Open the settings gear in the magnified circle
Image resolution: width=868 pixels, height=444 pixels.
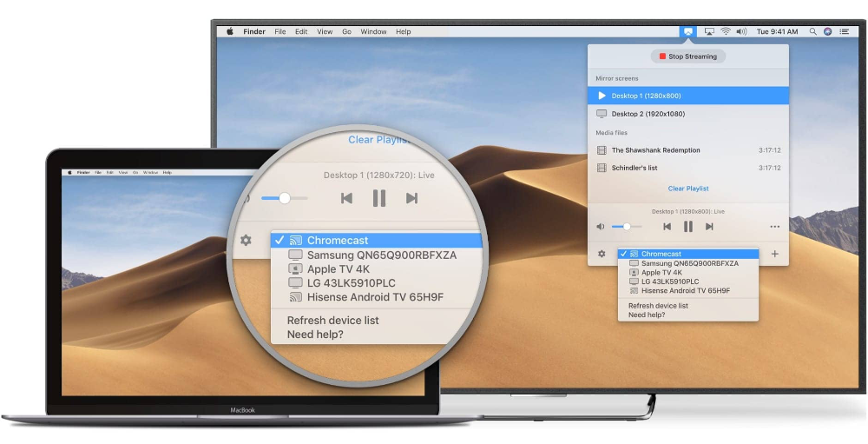pos(246,240)
